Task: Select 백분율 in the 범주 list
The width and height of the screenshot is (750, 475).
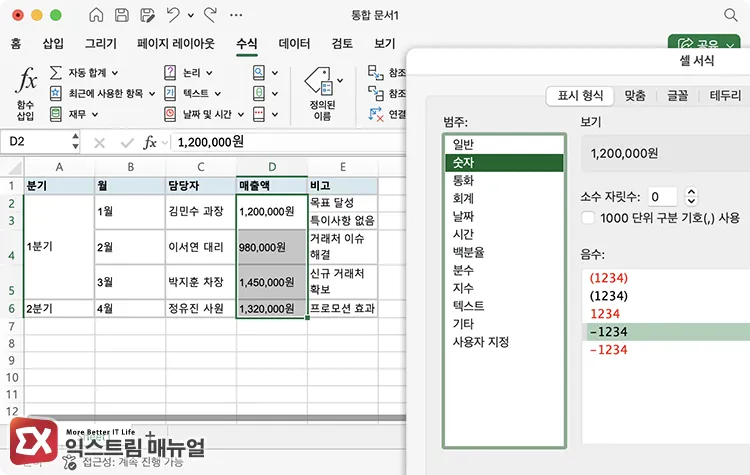Action: [504, 252]
